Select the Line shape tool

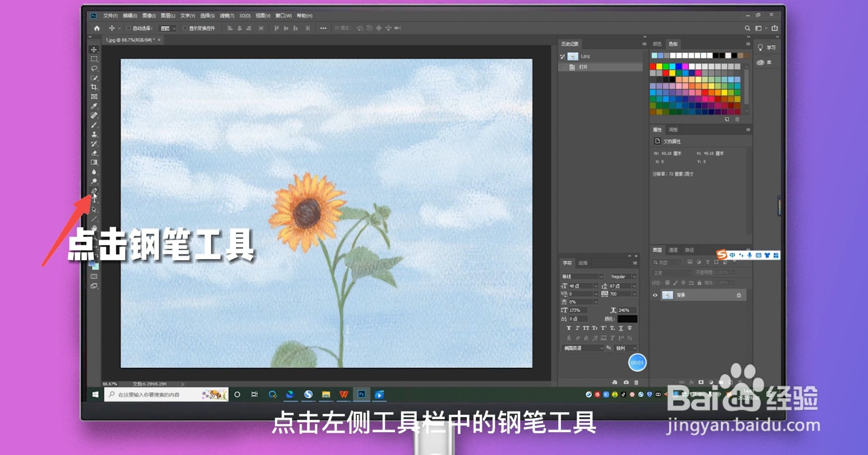94,219
